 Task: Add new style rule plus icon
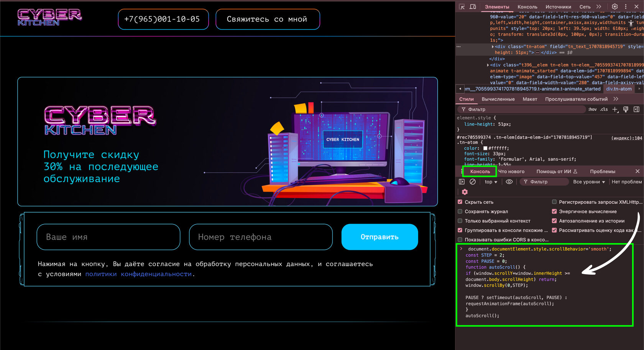point(615,110)
